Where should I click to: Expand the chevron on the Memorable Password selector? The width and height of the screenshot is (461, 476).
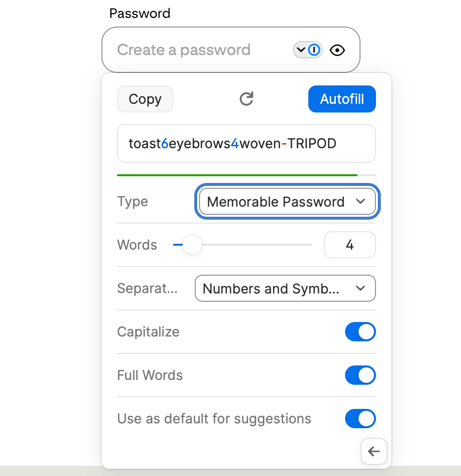[360, 201]
